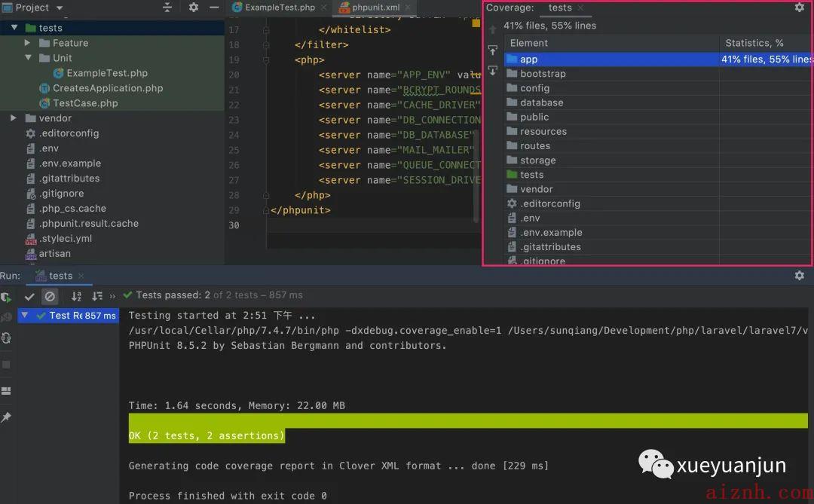Click the "OK (2 tests, 2 assertions)" console line
Image resolution: width=814 pixels, height=504 pixels.
tap(207, 435)
